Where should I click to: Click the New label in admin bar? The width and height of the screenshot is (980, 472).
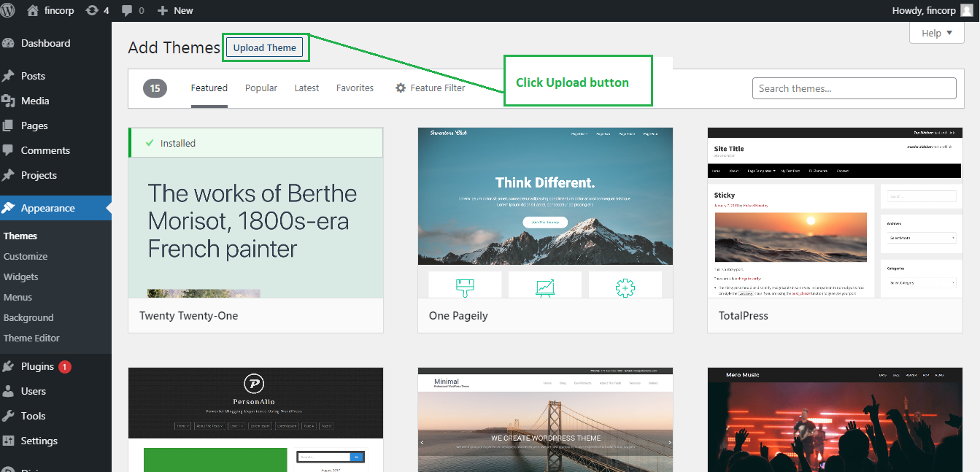[184, 10]
